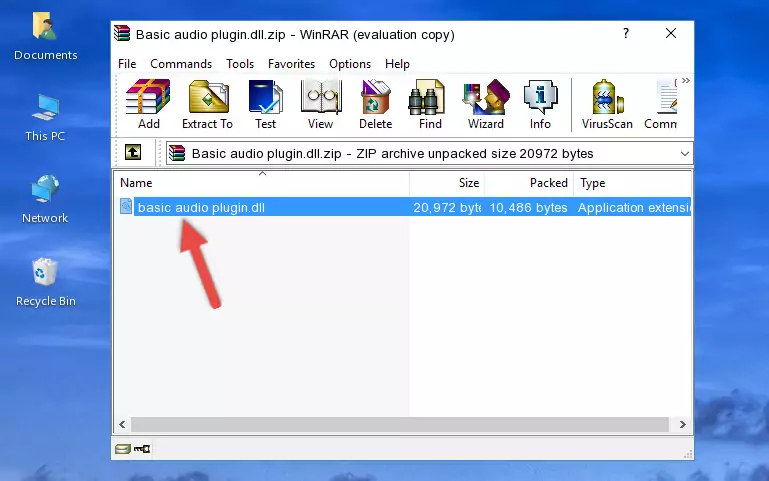The width and height of the screenshot is (769, 481).
Task: Click the horizontal scrollbar thumb
Action: tap(400, 425)
